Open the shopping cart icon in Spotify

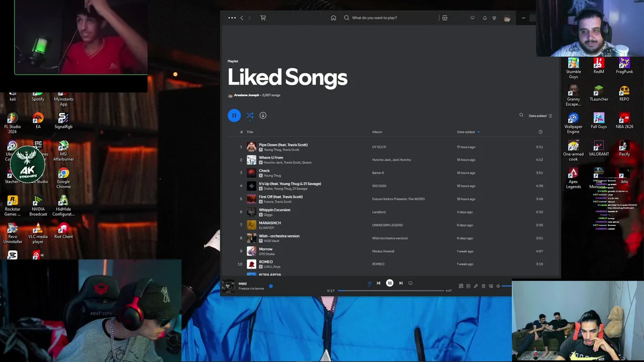point(263,18)
